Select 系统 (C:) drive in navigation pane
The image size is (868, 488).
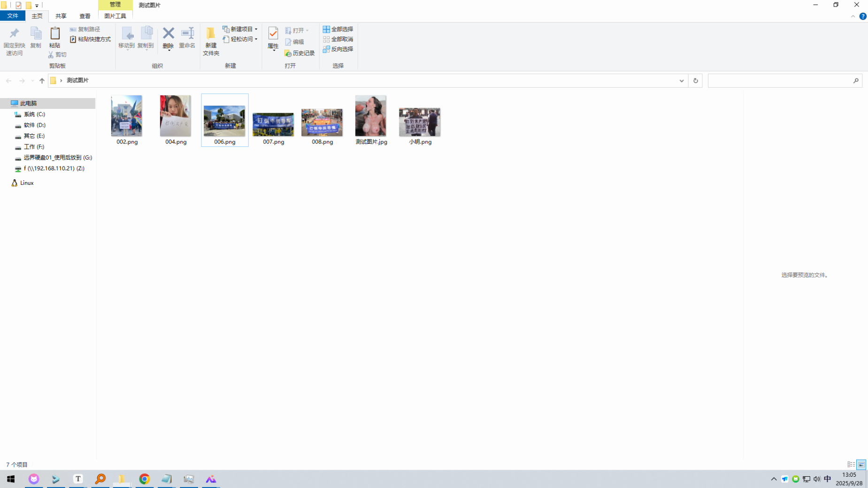(x=34, y=114)
